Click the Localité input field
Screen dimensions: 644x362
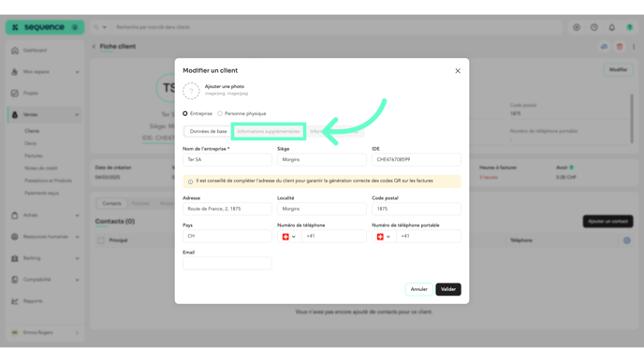(x=322, y=209)
